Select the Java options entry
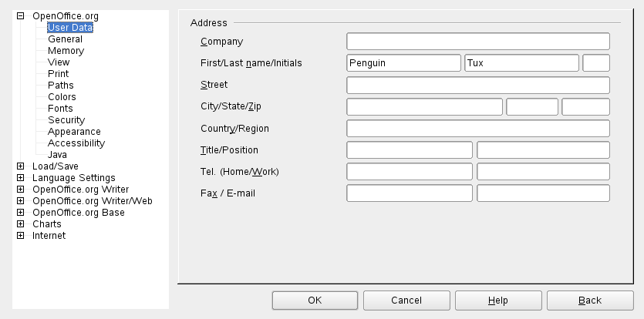Image resolution: width=644 pixels, height=319 pixels. 57,155
